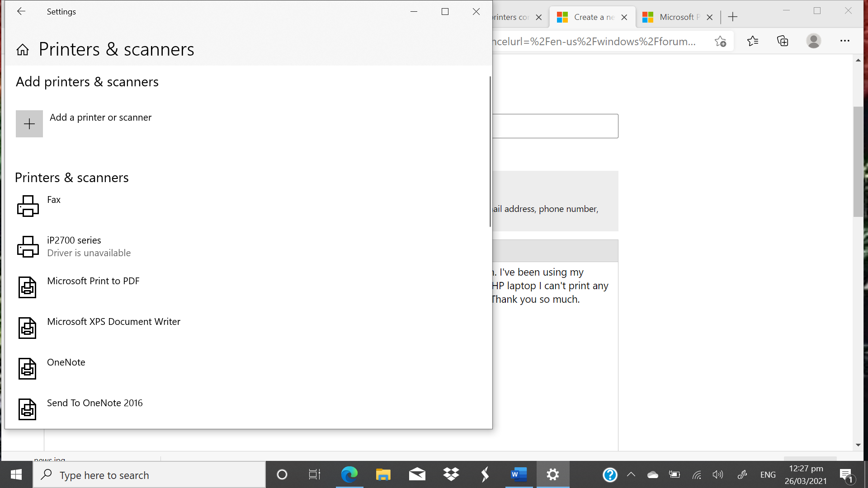868x488 pixels.
Task: Select the Fax printer icon
Action: [28, 206]
